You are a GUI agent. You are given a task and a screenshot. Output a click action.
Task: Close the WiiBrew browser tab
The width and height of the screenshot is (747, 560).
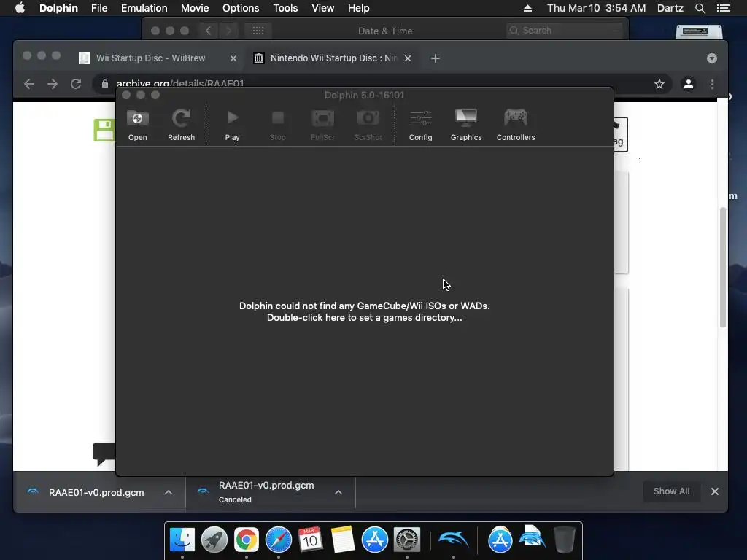tap(233, 58)
